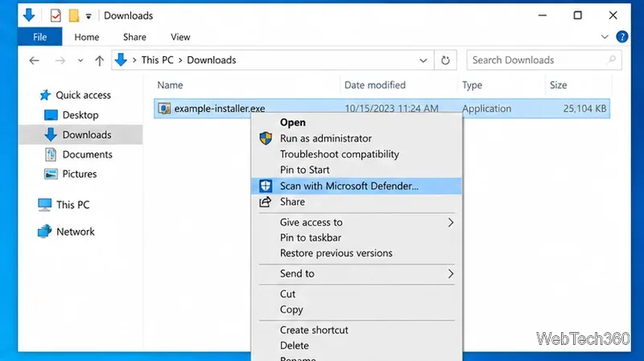The width and height of the screenshot is (644, 361).
Task: Open Documents in the navigation pane
Action: point(78,154)
